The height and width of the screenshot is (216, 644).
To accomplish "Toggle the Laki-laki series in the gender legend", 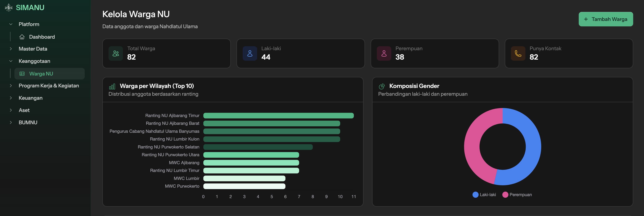I will coord(484,195).
